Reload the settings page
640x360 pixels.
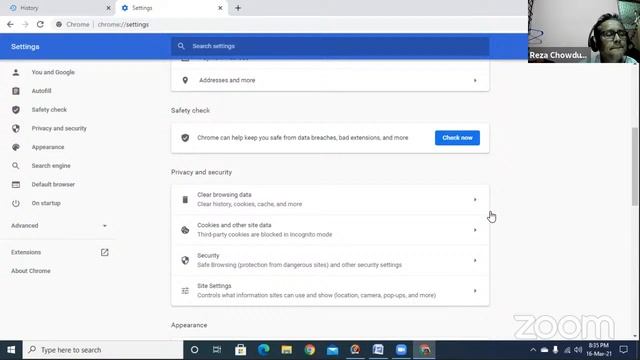(x=40, y=24)
